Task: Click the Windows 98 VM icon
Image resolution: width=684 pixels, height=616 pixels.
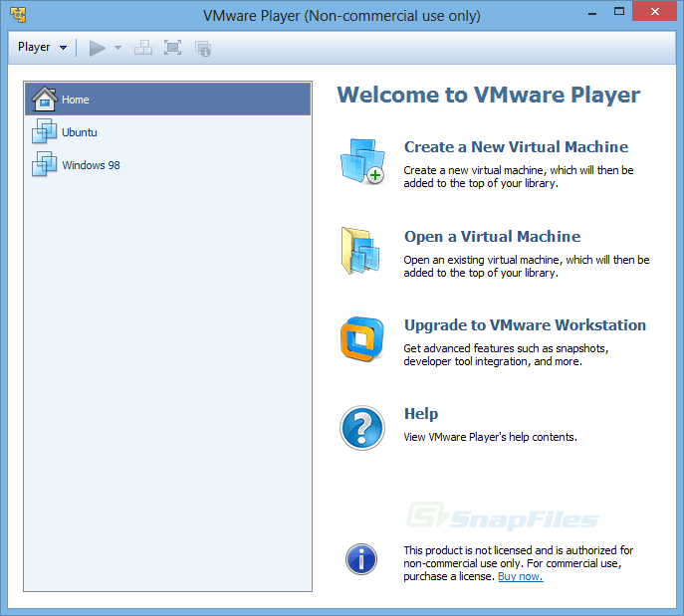Action: coord(44,164)
